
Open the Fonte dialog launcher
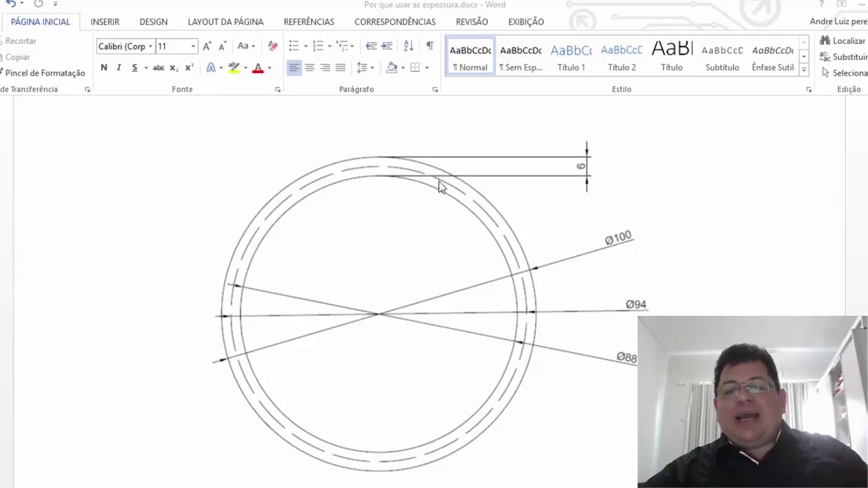pyautogui.click(x=278, y=89)
